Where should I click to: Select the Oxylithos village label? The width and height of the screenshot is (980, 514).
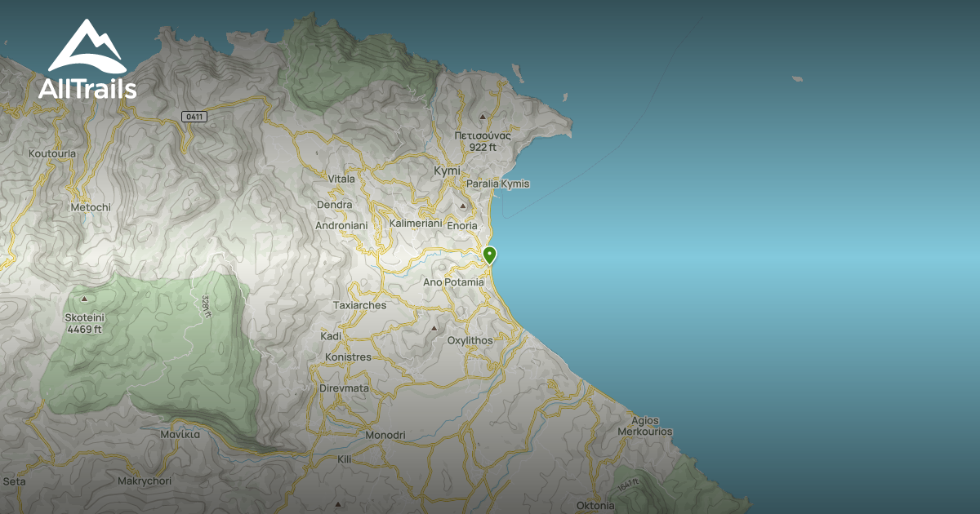(470, 341)
